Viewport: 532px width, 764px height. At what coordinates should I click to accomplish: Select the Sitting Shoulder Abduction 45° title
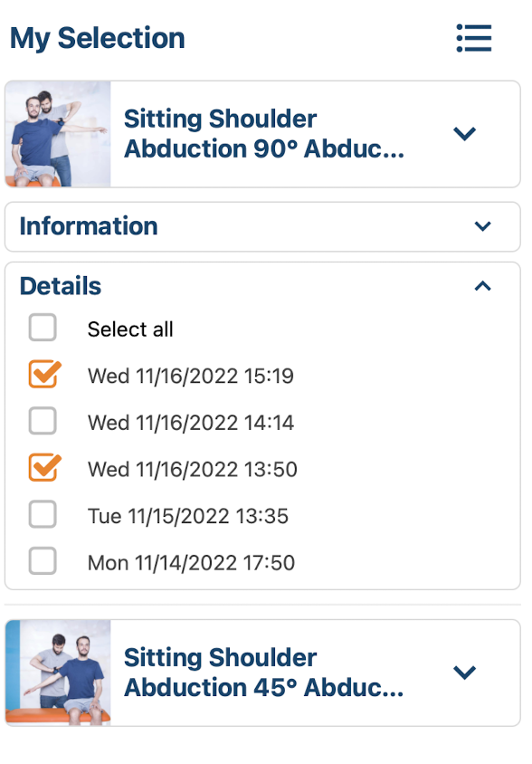pyautogui.click(x=264, y=673)
